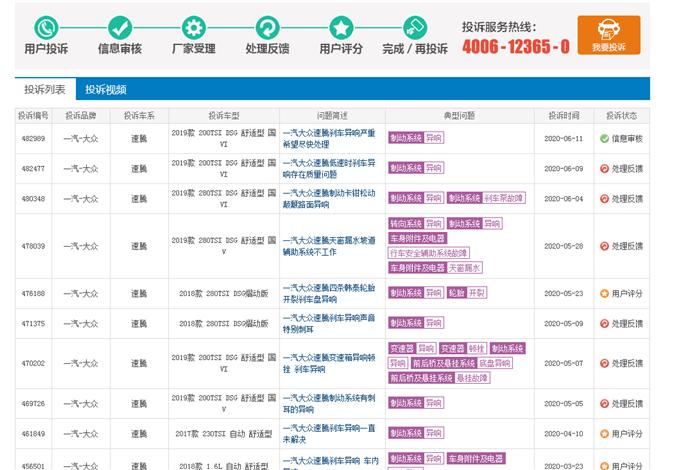
Task: Click complaint number 482989
Action: 33,139
